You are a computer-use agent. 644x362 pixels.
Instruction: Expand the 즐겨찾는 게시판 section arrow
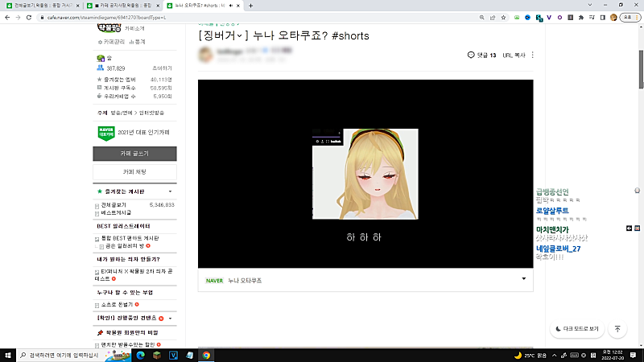click(170, 191)
